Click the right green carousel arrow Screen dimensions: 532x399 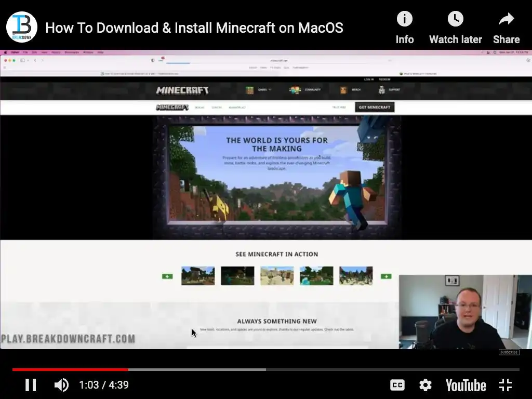coord(386,276)
